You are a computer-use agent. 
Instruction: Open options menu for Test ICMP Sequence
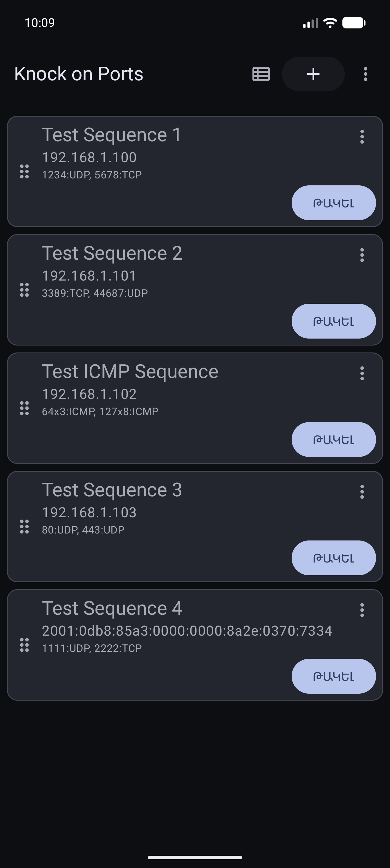pyautogui.click(x=362, y=373)
